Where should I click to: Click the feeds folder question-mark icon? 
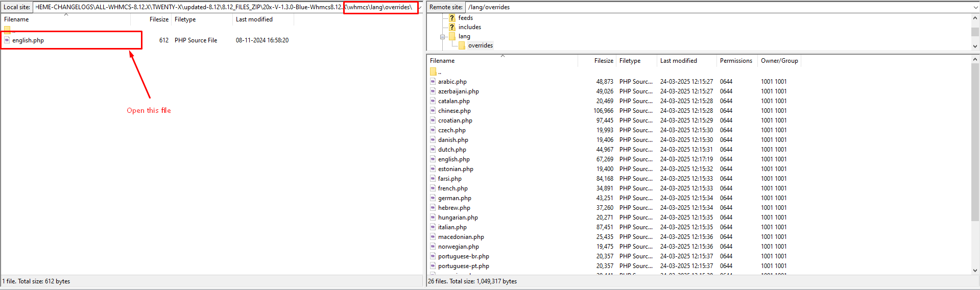tap(452, 18)
